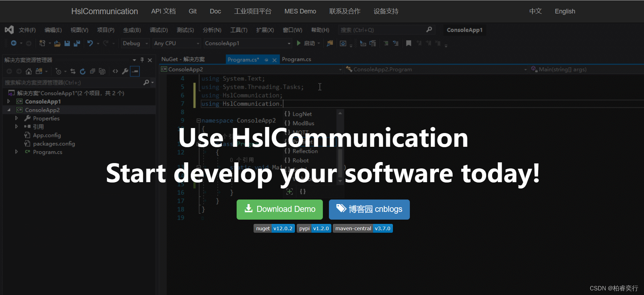The width and height of the screenshot is (644, 295).
Task: Expand the Properties tree node
Action: tap(17, 118)
